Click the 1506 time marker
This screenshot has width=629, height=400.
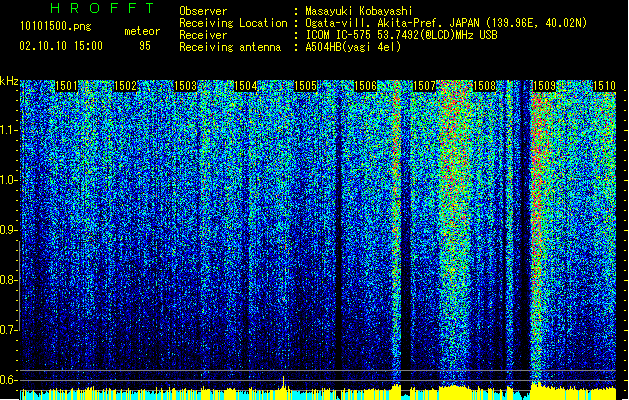(x=365, y=86)
